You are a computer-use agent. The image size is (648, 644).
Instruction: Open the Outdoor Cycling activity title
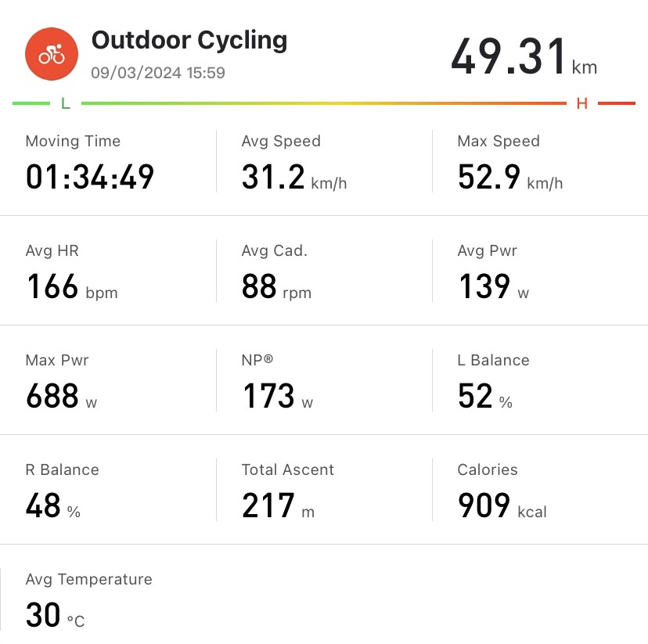coord(189,41)
